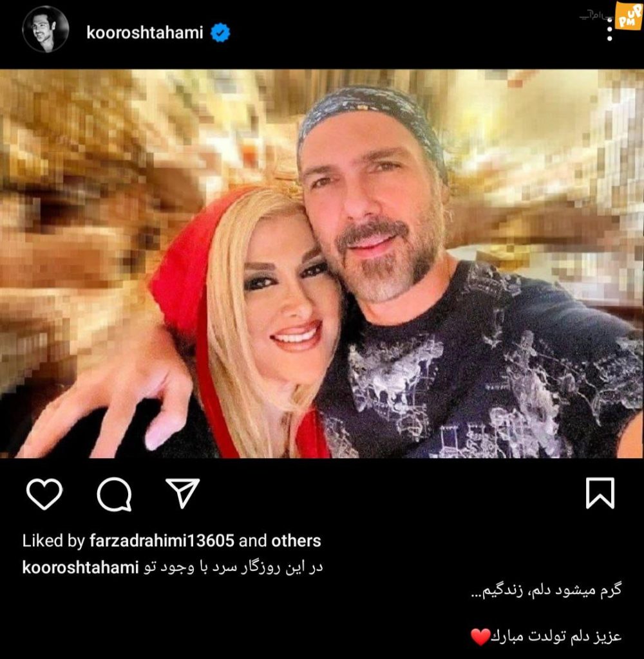Click the orange PM UP logo
The height and width of the screenshot is (659, 644).
click(629, 15)
